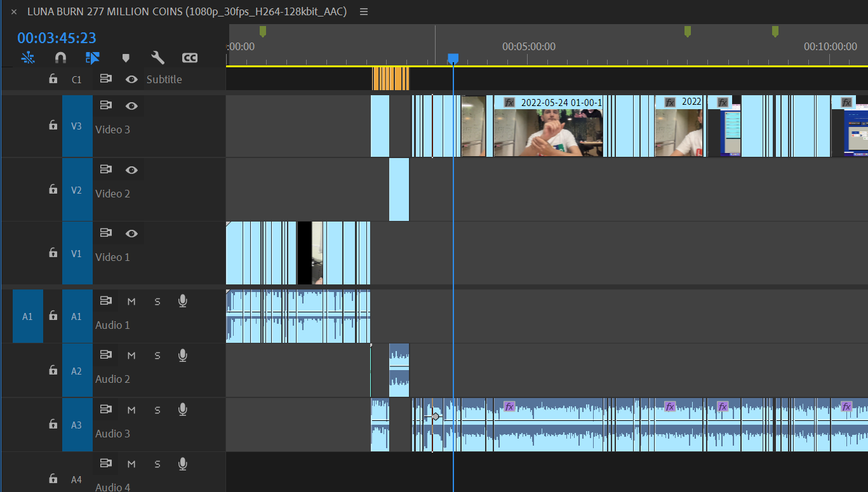
Task: Select the LUNA BURN 277 MILLION COINS tab
Action: [x=187, y=11]
